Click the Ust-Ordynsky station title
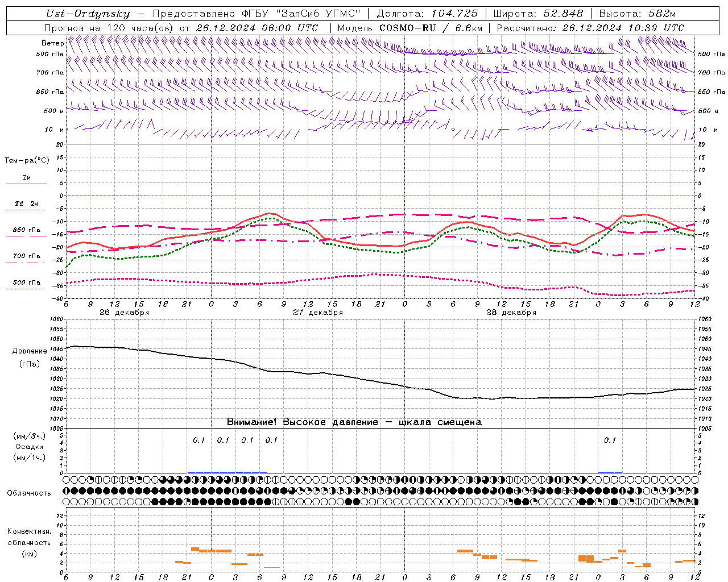This screenshot has height=582, width=728. coord(88,14)
